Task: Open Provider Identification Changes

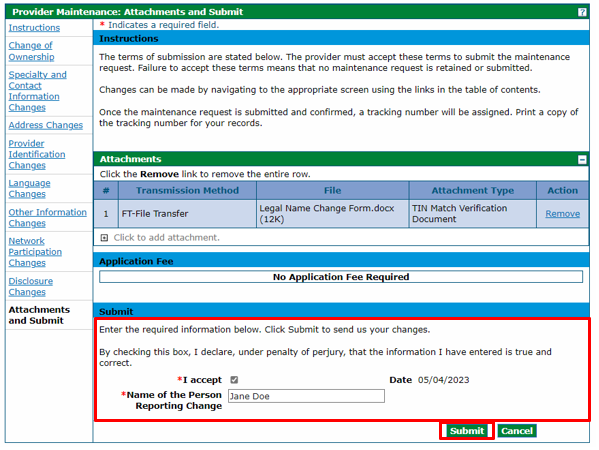Action: [x=37, y=154]
